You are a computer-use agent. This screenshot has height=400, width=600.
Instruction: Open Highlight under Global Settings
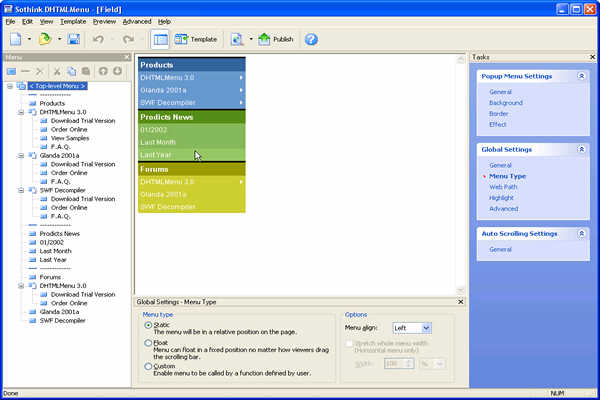point(501,198)
